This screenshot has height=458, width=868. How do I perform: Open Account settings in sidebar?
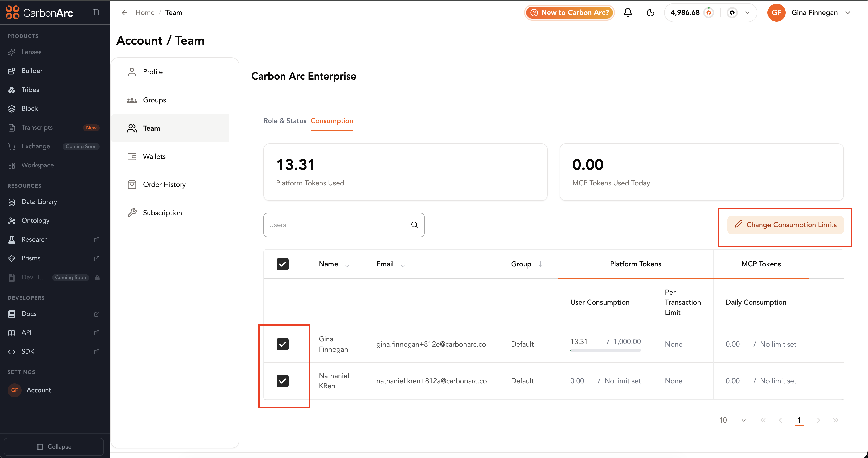(x=39, y=390)
